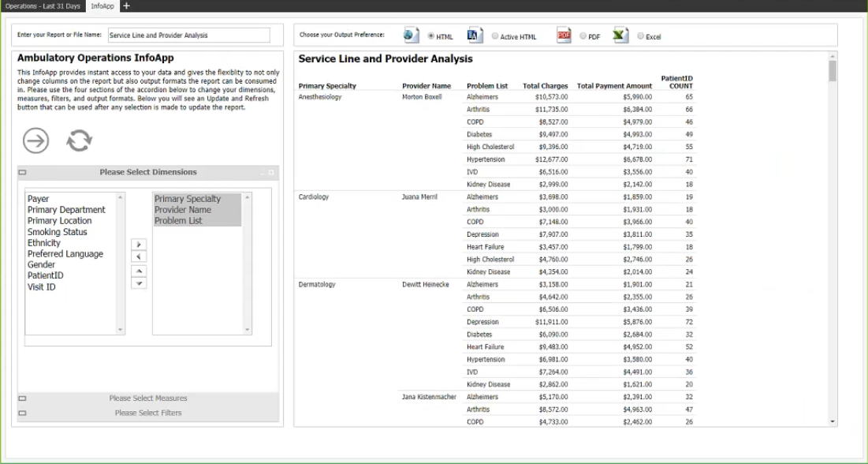Viewport: 868px width, 464px height.
Task: Select Preferred Language in dimensions list
Action: pos(65,254)
